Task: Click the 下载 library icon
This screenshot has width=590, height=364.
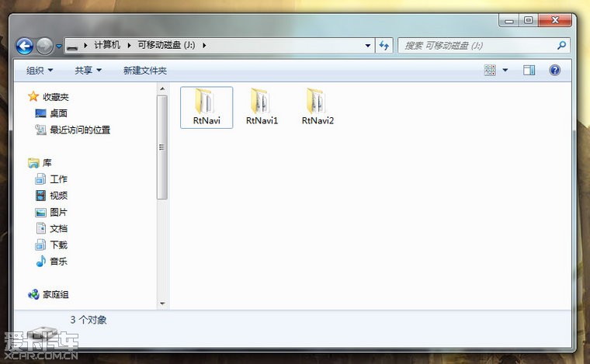Action: click(x=40, y=245)
